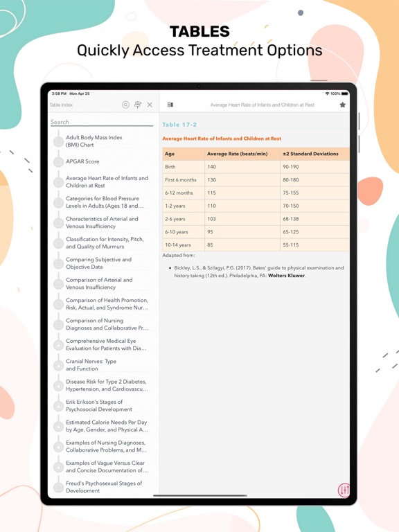Tap table icon beside Classification for Intensity, Pitch murmurs

[x=58, y=243]
